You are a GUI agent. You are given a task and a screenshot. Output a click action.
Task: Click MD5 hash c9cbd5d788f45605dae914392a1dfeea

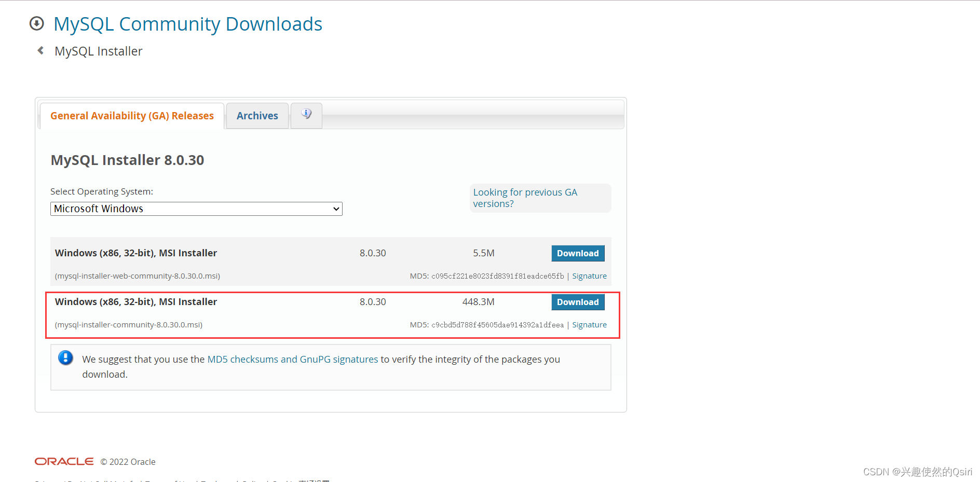(497, 325)
